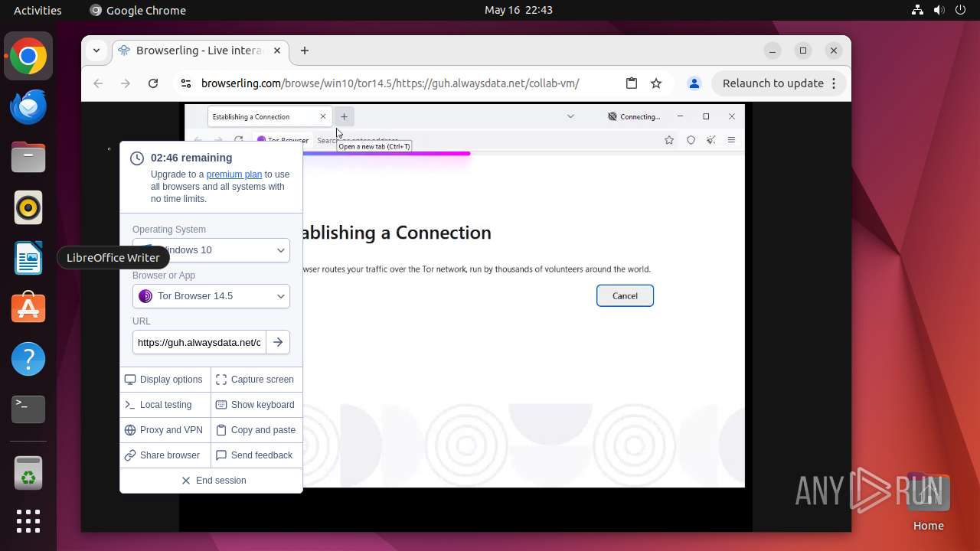Open the system volume tray icon
This screenshot has width=980, height=551.
(x=939, y=10)
